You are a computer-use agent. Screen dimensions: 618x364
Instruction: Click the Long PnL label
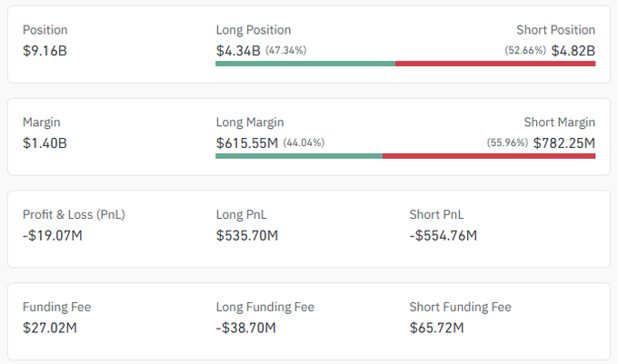point(241,214)
